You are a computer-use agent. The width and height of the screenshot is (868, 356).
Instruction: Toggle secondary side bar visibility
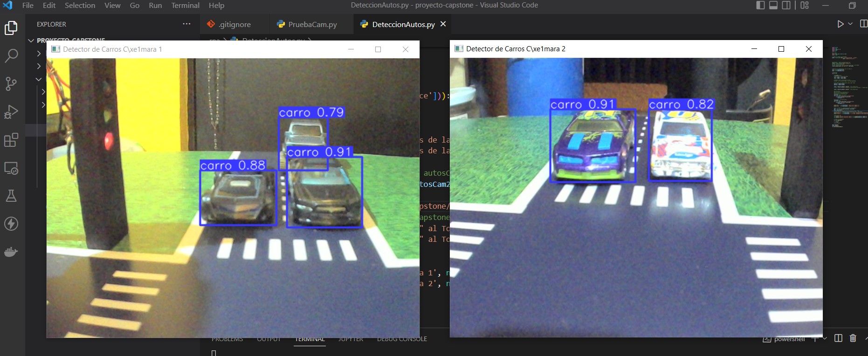pyautogui.click(x=786, y=6)
